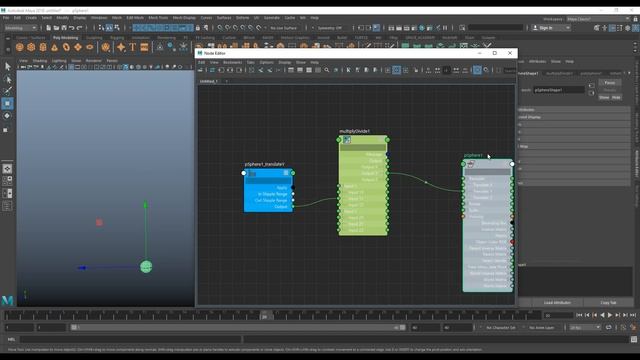The width and height of the screenshot is (640, 360).
Task: Click the transform icon on the pSphere1 node
Action: pyautogui.click(x=471, y=164)
